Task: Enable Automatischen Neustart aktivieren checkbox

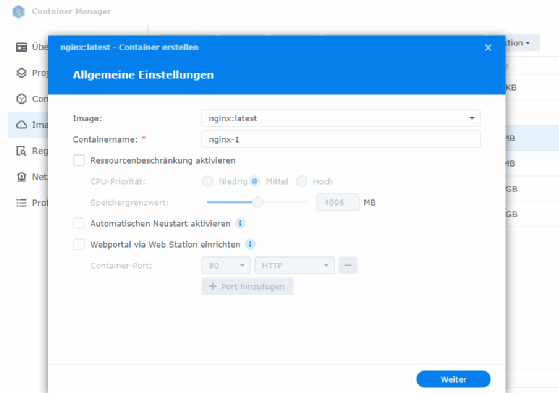Action: click(79, 223)
